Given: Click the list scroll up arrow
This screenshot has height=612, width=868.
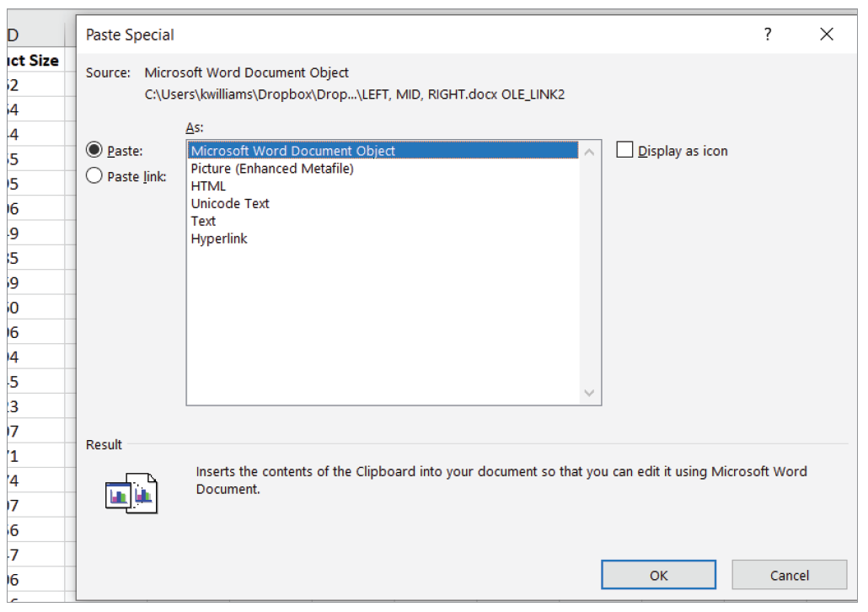Looking at the screenshot, I should (589, 153).
